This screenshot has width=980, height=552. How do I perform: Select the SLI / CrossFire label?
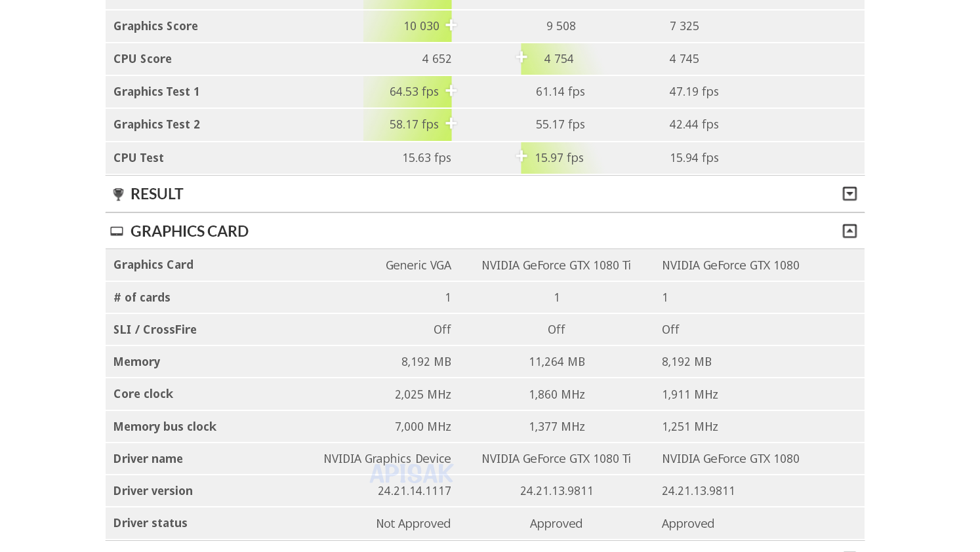pyautogui.click(x=155, y=330)
